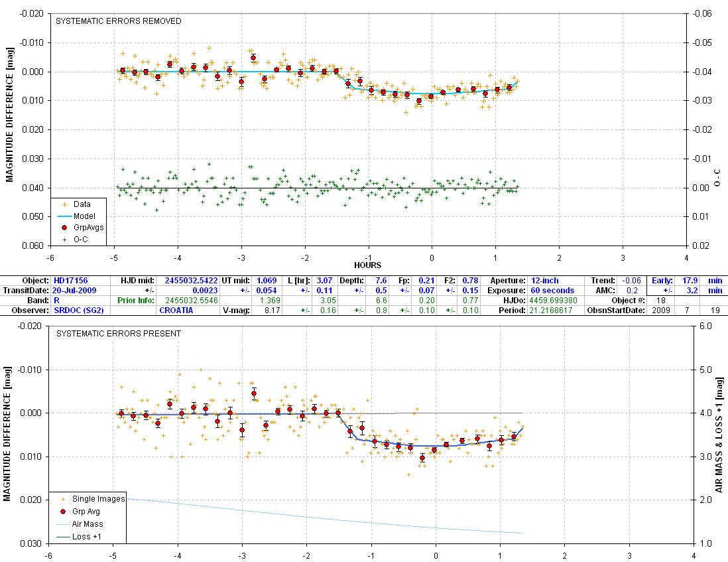
Task: Click the Single Images legend entry
Action: pyautogui.click(x=93, y=499)
